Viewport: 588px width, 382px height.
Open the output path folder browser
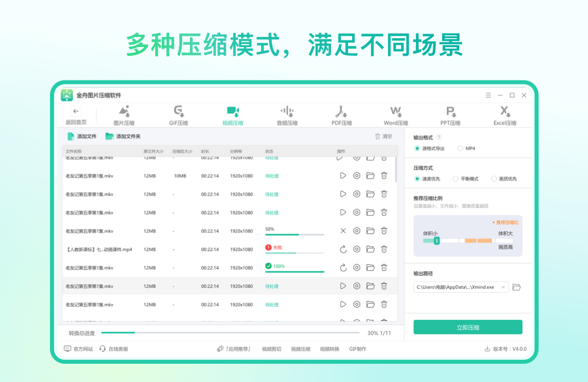pyautogui.click(x=516, y=286)
